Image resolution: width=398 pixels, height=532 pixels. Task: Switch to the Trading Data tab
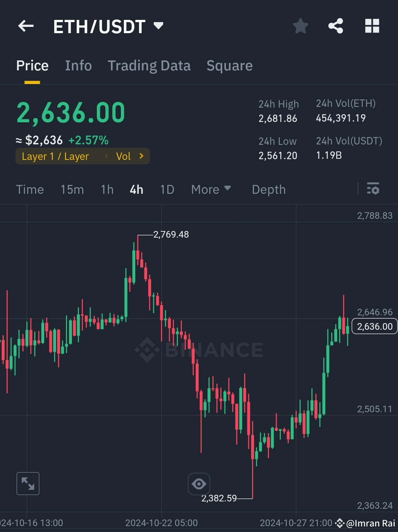tap(149, 65)
